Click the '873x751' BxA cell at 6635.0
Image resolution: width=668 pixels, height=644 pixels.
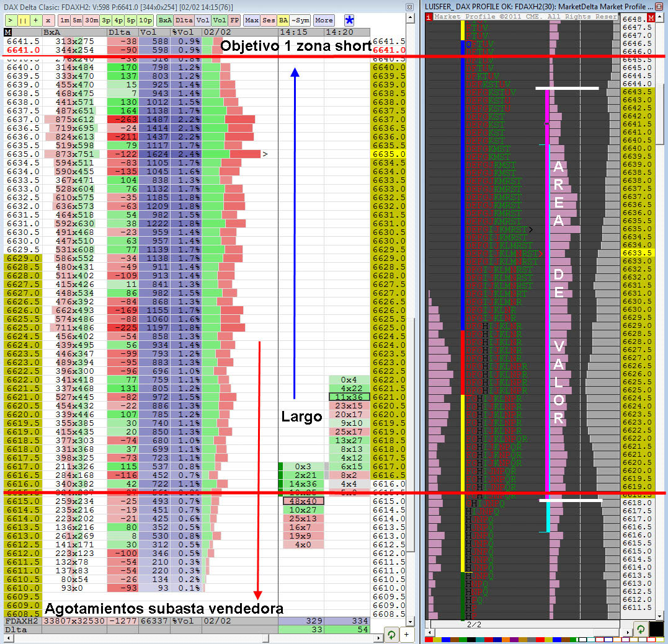tap(74, 154)
